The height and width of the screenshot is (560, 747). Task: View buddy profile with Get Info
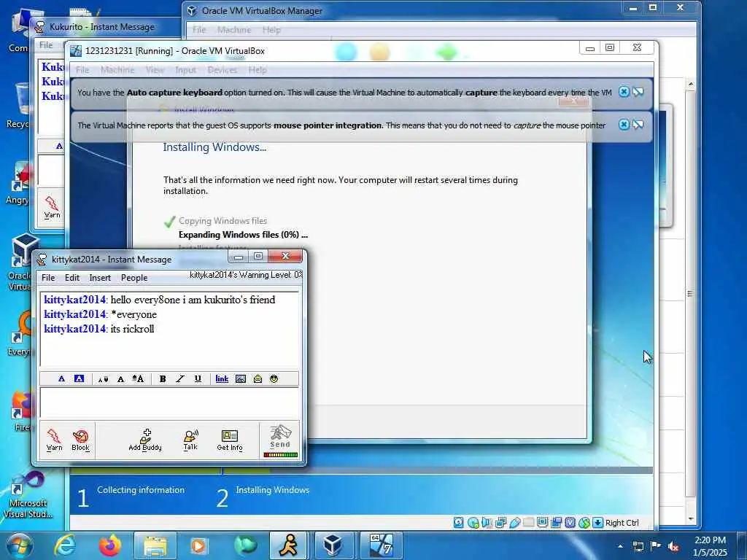(x=230, y=440)
